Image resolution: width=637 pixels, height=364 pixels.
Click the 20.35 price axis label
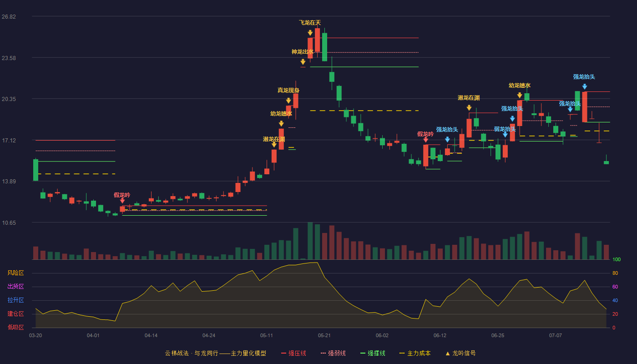pyautogui.click(x=9, y=99)
